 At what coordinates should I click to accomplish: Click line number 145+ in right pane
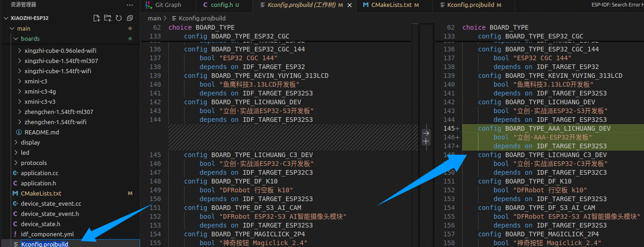pyautogui.click(x=452, y=128)
